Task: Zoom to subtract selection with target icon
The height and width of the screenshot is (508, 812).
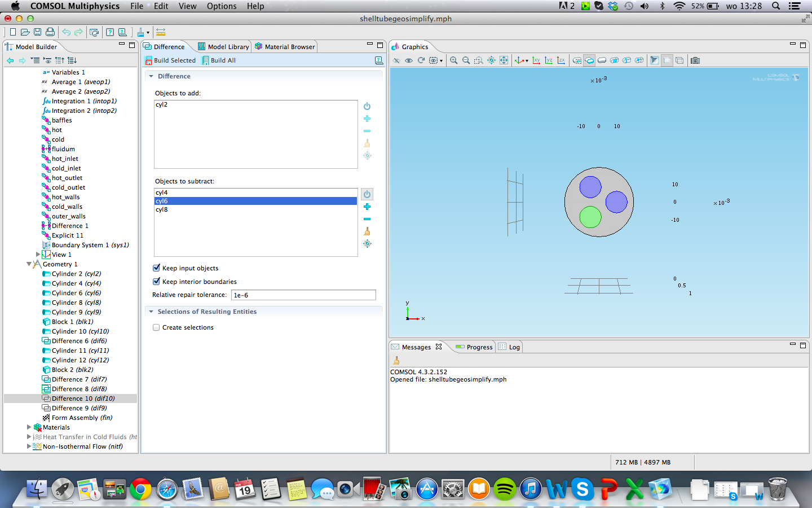Action: click(367, 244)
